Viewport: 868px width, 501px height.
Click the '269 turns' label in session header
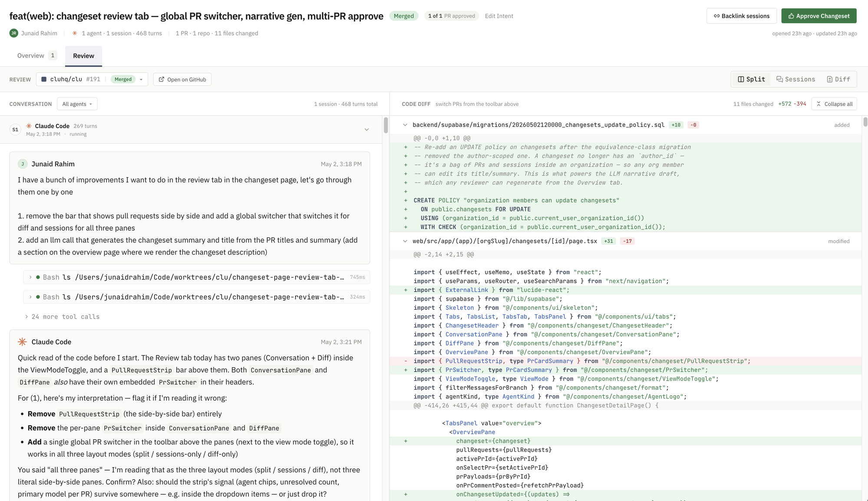coord(85,126)
